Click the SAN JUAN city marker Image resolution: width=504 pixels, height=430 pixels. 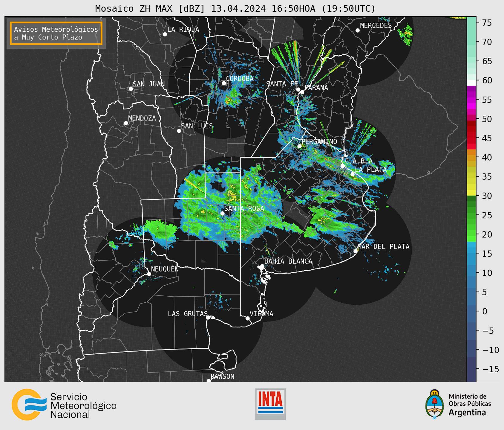point(131,89)
